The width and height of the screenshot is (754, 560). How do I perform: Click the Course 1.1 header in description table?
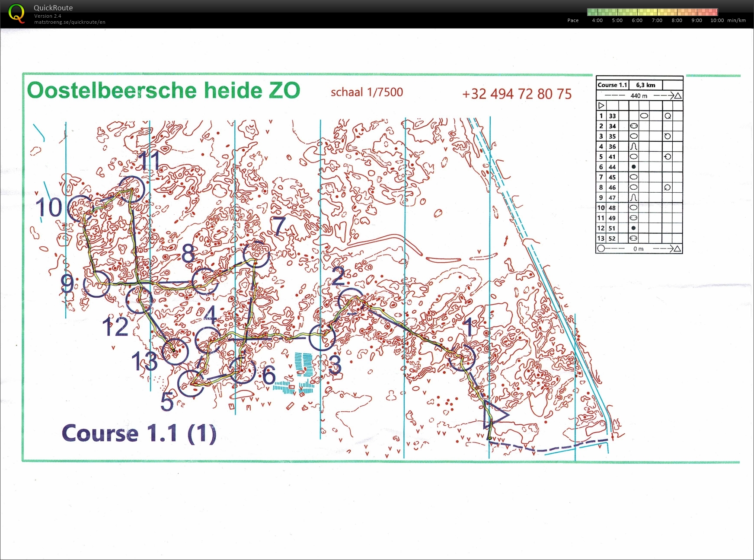pos(612,85)
